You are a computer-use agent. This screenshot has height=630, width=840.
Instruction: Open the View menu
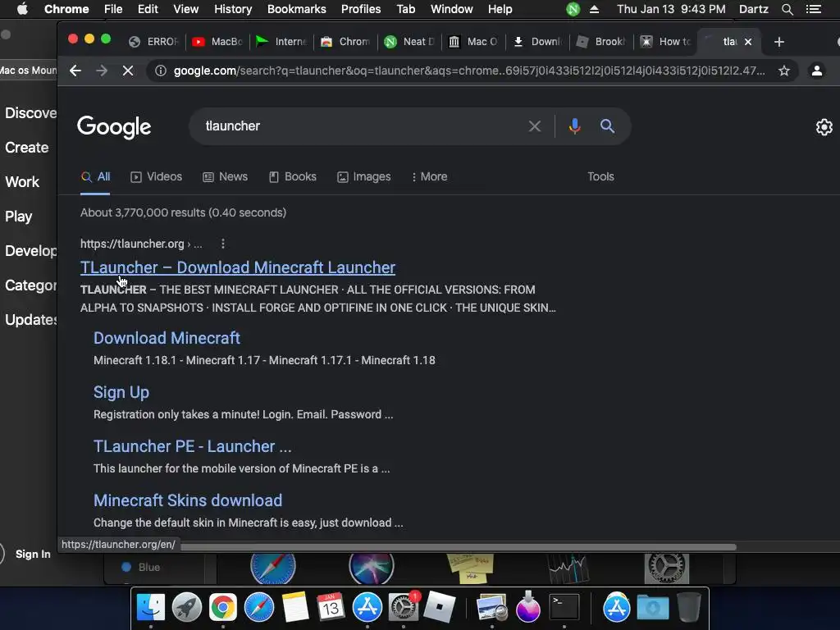pyautogui.click(x=186, y=9)
